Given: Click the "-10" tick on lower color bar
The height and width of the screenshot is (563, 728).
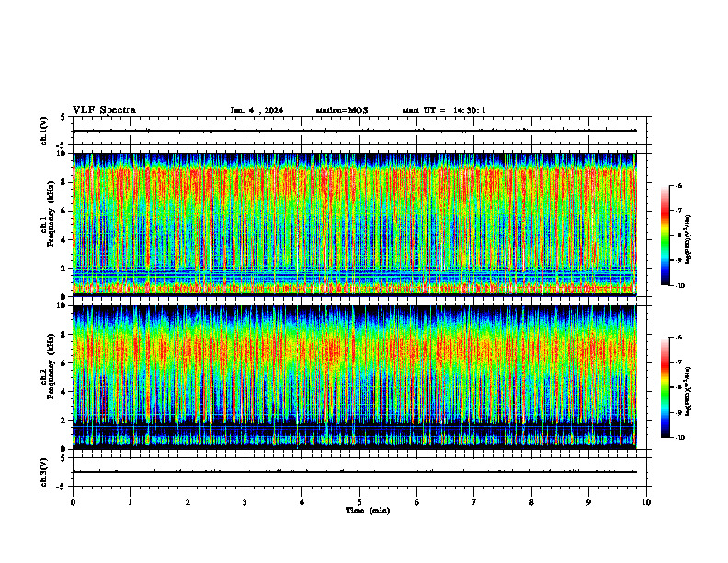Looking at the screenshot, I should click(x=679, y=437).
